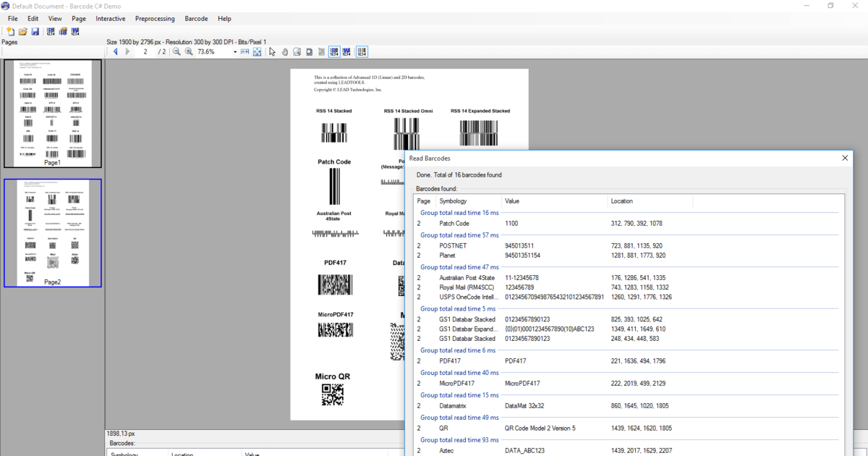Activate the pan hand tool
868x456 pixels.
(285, 52)
